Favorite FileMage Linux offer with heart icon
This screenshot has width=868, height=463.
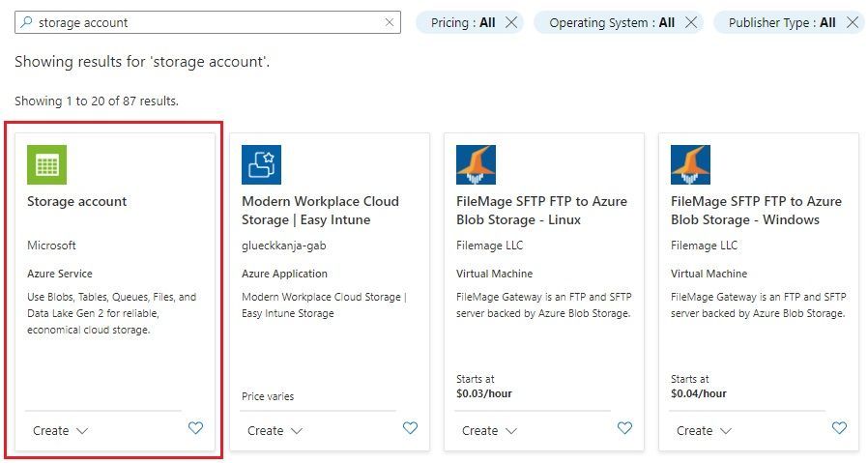tap(624, 427)
